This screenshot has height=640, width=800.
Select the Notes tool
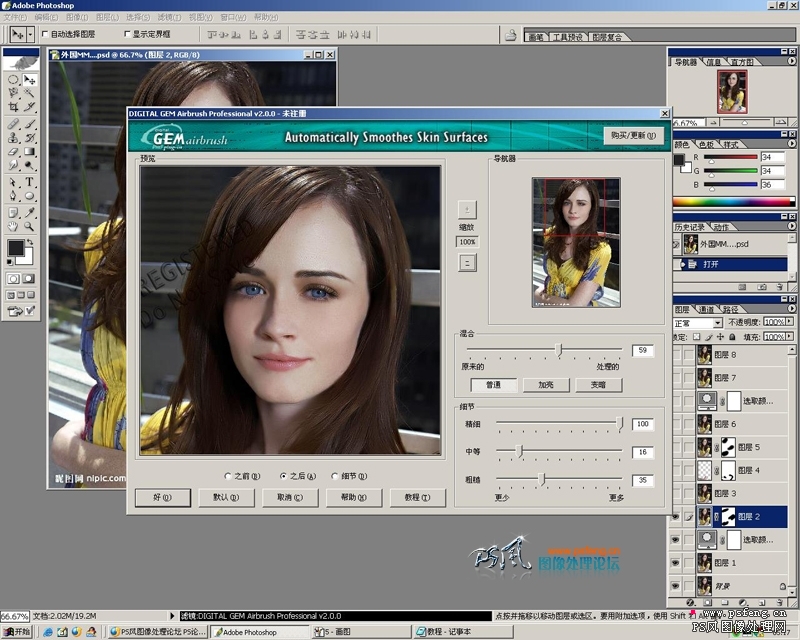[13, 213]
